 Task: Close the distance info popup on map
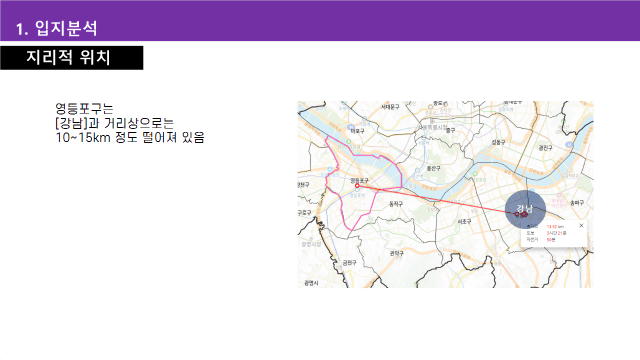pos(581,225)
